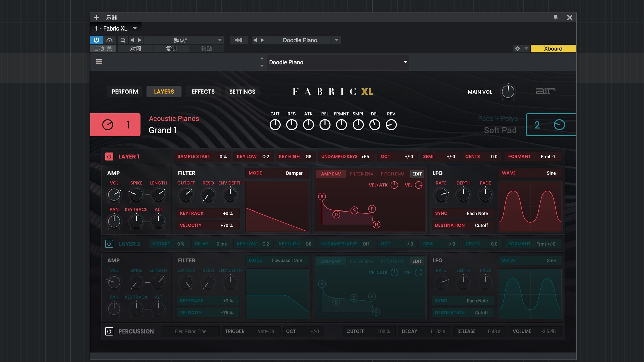Switch to the EFFECTS tab
The height and width of the screenshot is (362, 644).
coord(203,92)
